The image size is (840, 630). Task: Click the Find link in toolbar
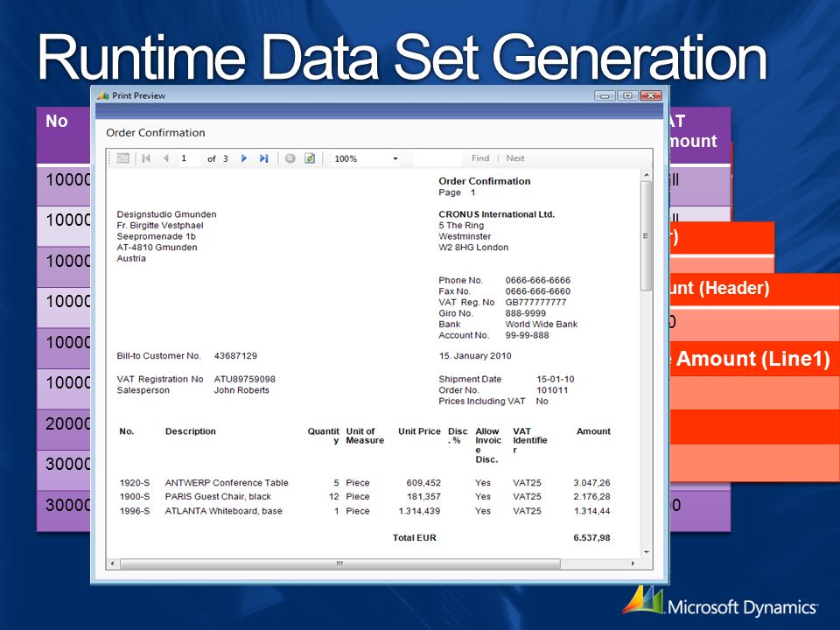(x=480, y=158)
